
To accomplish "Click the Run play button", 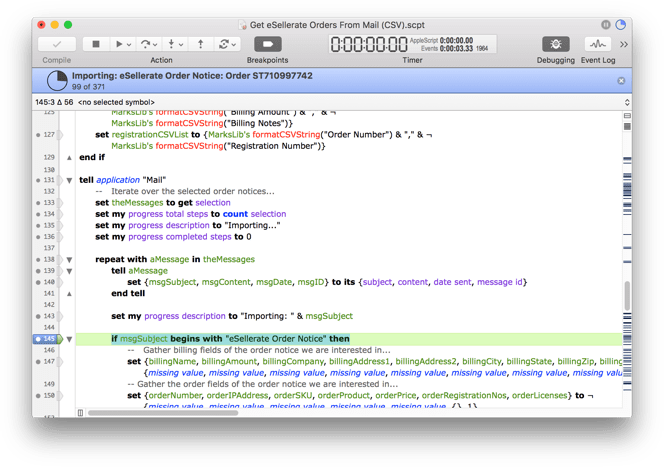I will click(x=119, y=44).
